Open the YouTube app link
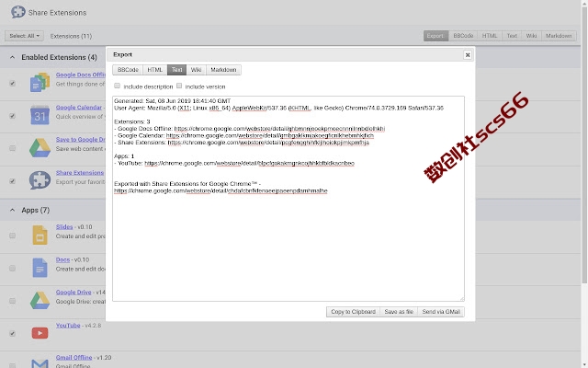588x368 pixels. (68, 325)
